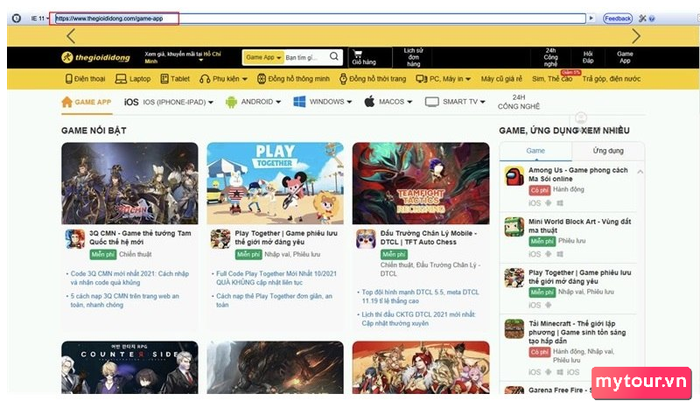Click the Điện thoại phone icon

click(x=69, y=79)
